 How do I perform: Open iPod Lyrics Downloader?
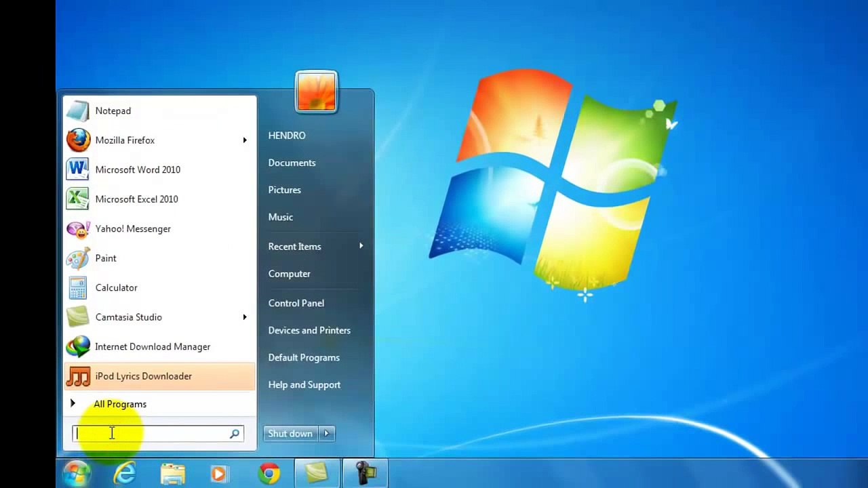[x=160, y=376]
